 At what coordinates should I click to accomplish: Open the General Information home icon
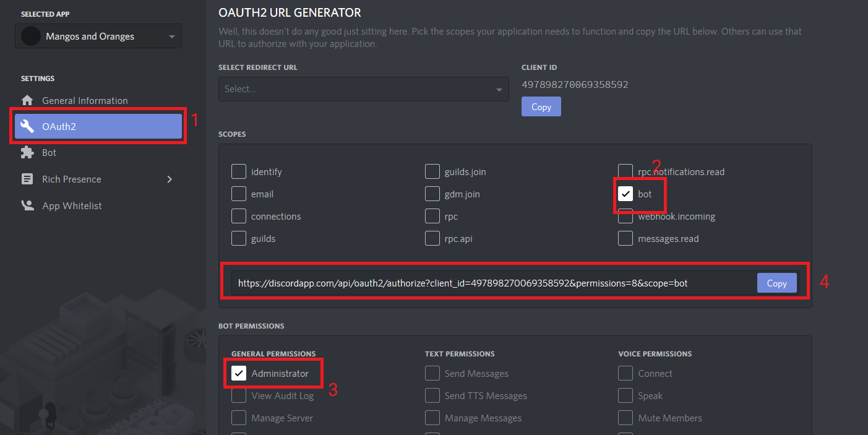[x=27, y=100]
